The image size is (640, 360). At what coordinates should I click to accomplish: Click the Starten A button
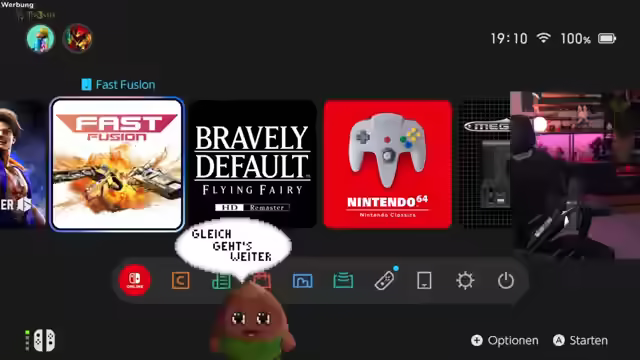click(x=580, y=340)
